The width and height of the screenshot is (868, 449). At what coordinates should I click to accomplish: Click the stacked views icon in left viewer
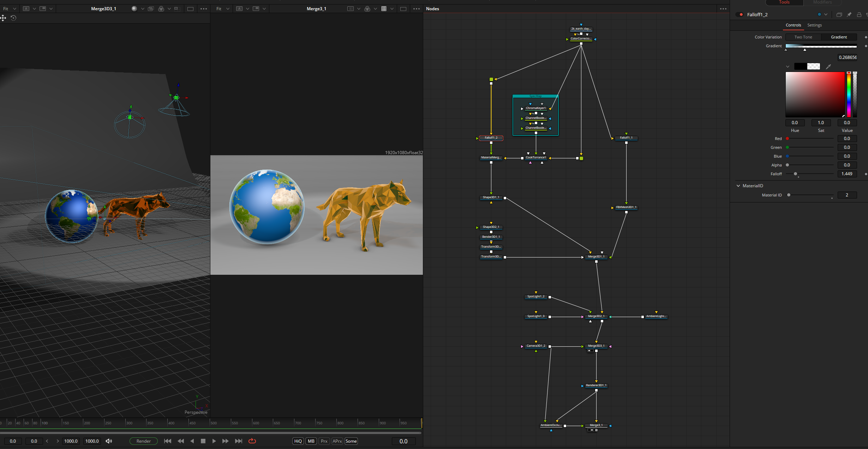151,9
